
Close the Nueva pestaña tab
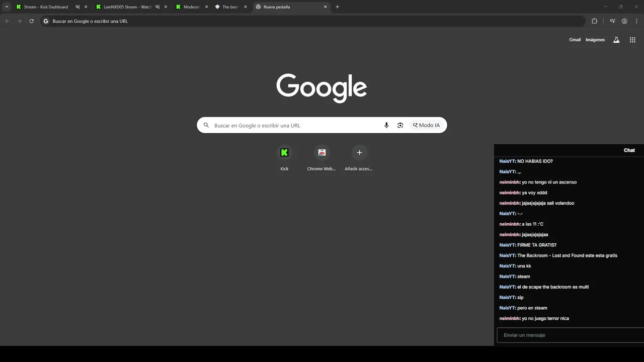pyautogui.click(x=326, y=7)
